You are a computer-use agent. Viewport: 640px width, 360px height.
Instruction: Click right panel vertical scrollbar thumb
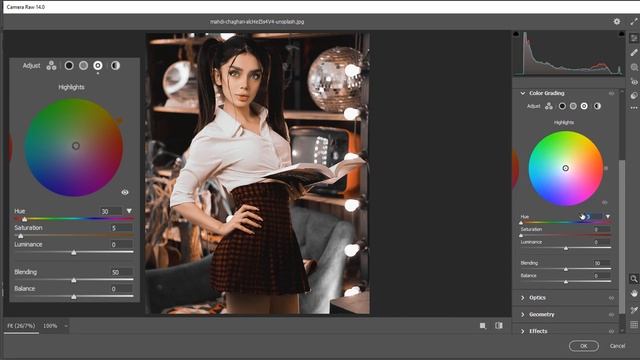(622, 237)
